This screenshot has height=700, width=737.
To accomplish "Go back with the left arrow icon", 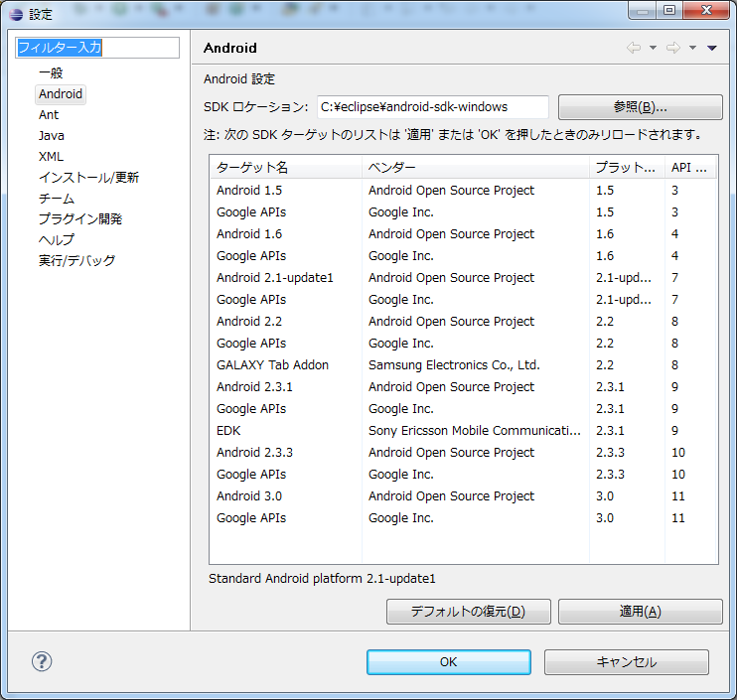I will (x=634, y=48).
